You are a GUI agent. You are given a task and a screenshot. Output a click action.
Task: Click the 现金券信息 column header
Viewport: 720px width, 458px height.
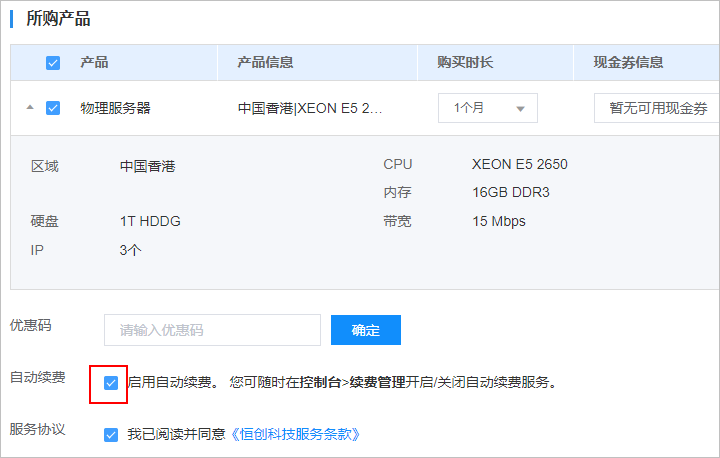[628, 62]
